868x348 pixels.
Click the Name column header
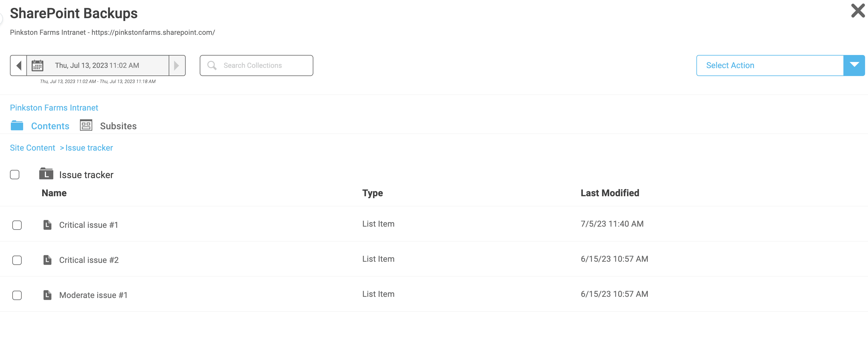54,193
